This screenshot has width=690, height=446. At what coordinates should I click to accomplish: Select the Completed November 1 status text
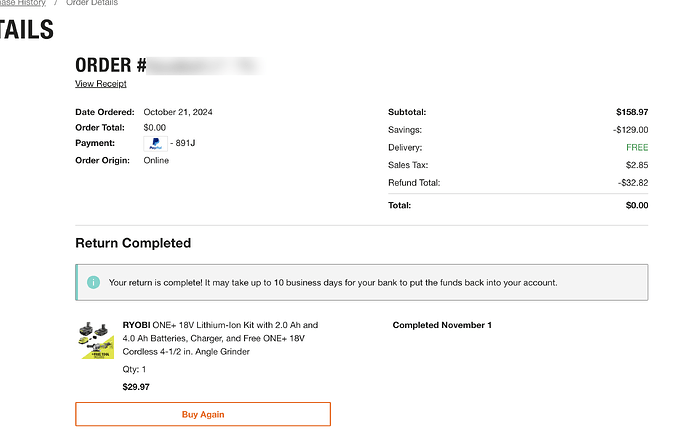pyautogui.click(x=442, y=325)
